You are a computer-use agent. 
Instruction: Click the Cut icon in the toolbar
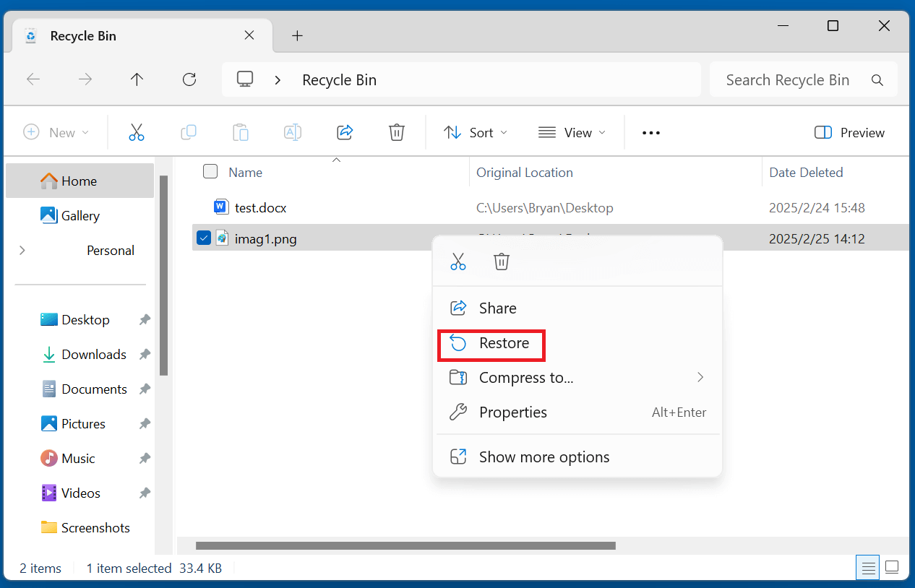click(137, 132)
